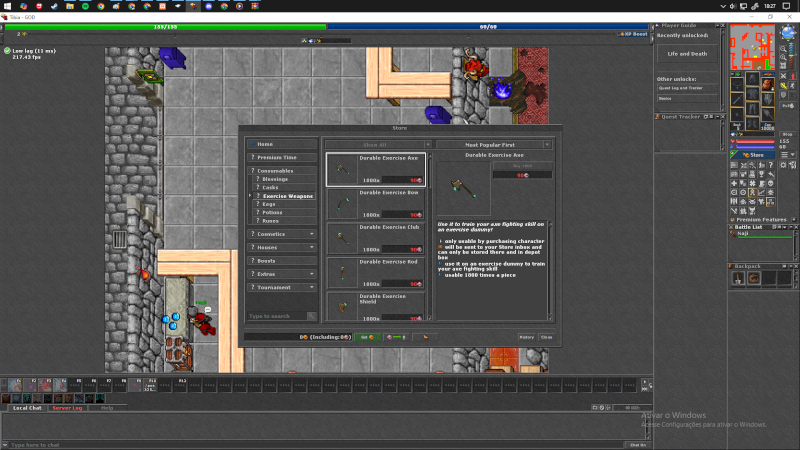
Task: Click the skull icon in the sidebar grid
Action: [x=771, y=183]
